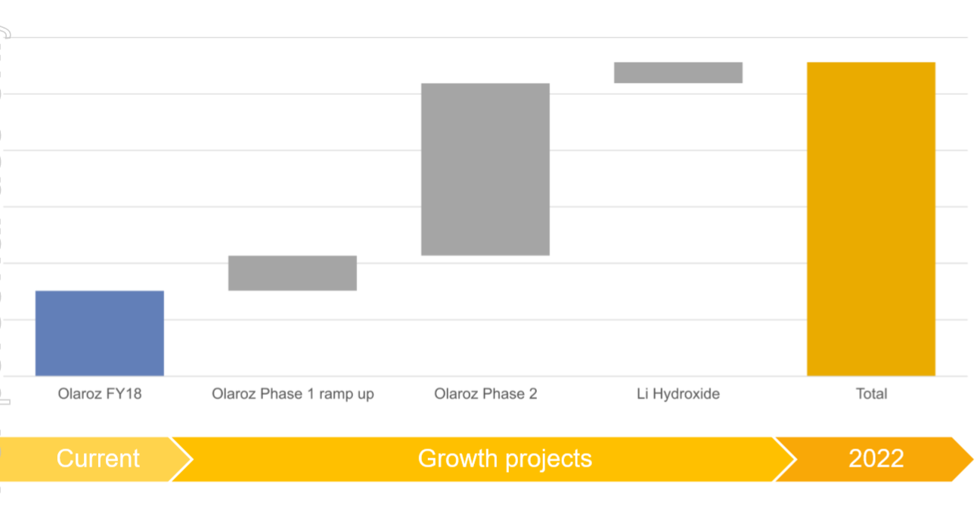Select the blue Olaroz FY18 bar
The image size is (980, 512).
point(100,333)
